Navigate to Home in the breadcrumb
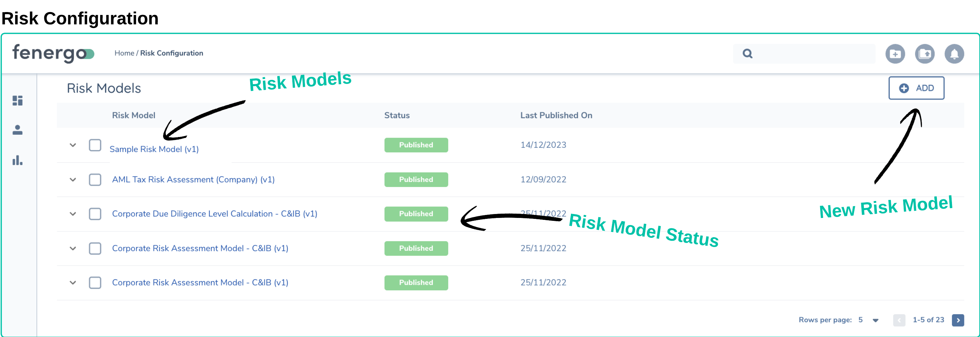 point(124,53)
